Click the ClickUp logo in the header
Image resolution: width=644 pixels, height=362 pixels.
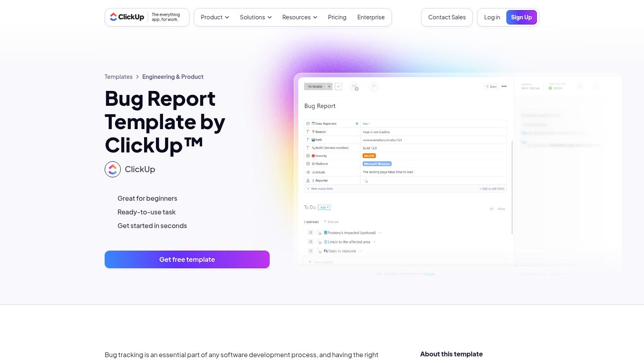(127, 17)
